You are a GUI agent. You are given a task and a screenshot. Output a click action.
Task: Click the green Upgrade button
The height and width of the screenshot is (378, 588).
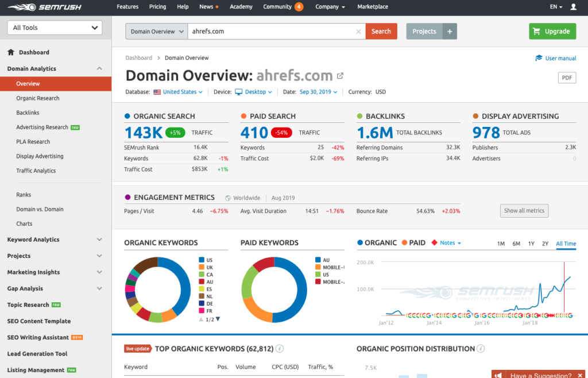click(552, 32)
